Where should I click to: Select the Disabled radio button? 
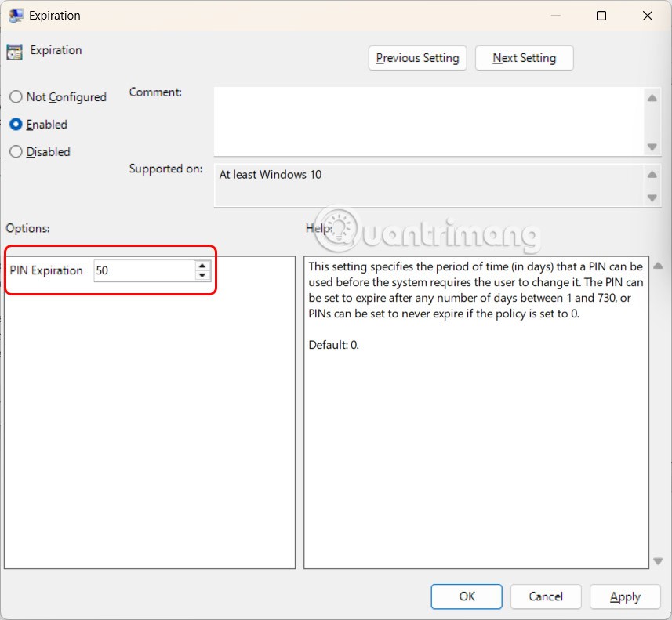coord(16,152)
